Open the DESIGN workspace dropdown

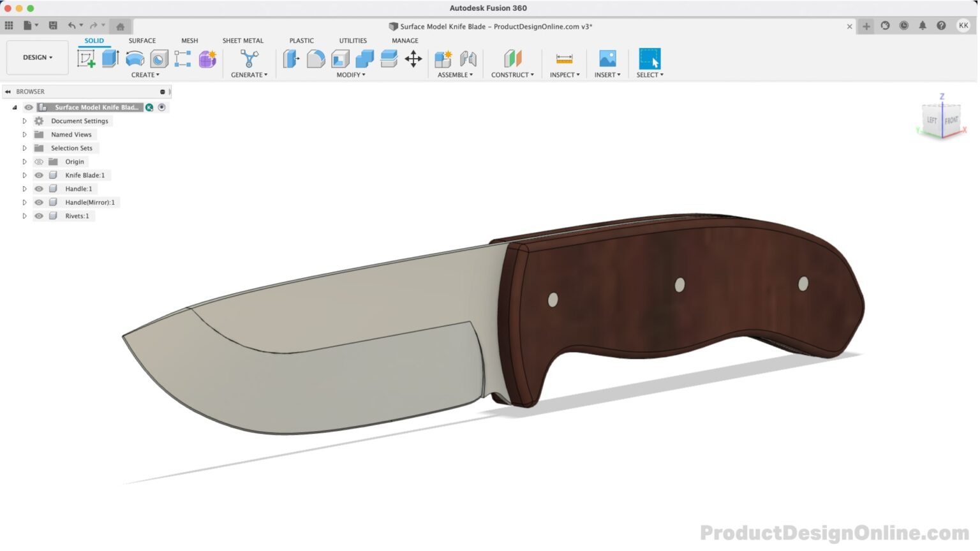[37, 57]
